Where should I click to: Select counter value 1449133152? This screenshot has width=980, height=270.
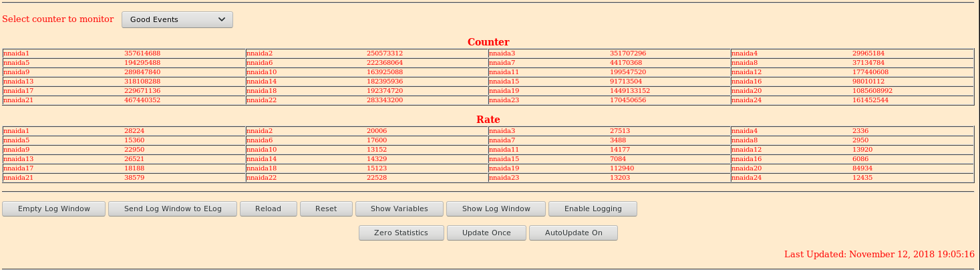point(630,91)
